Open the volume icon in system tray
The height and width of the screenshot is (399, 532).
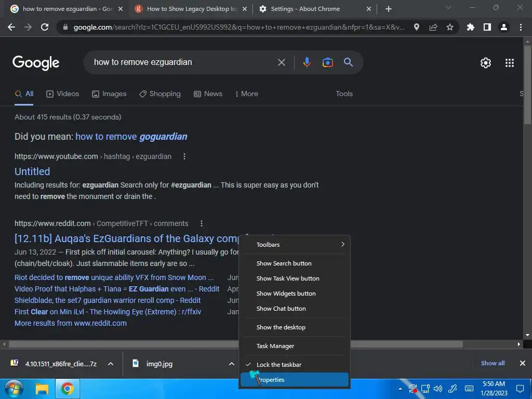(438, 389)
